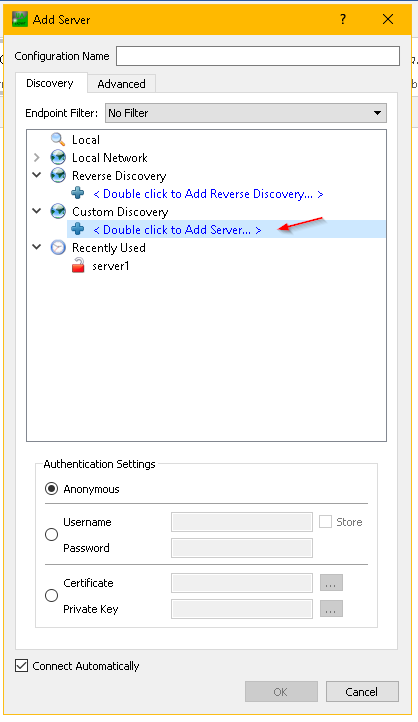Select the red padlock icon for server1

[78, 265]
